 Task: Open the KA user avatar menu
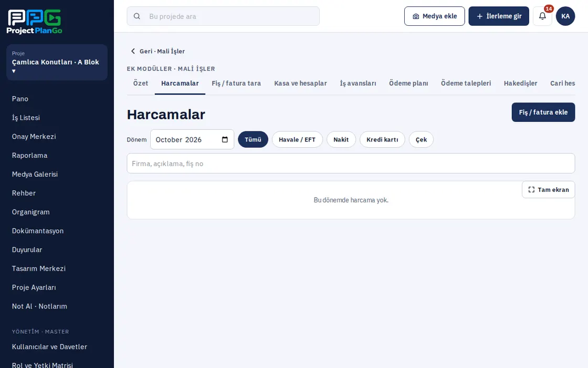pos(565,16)
